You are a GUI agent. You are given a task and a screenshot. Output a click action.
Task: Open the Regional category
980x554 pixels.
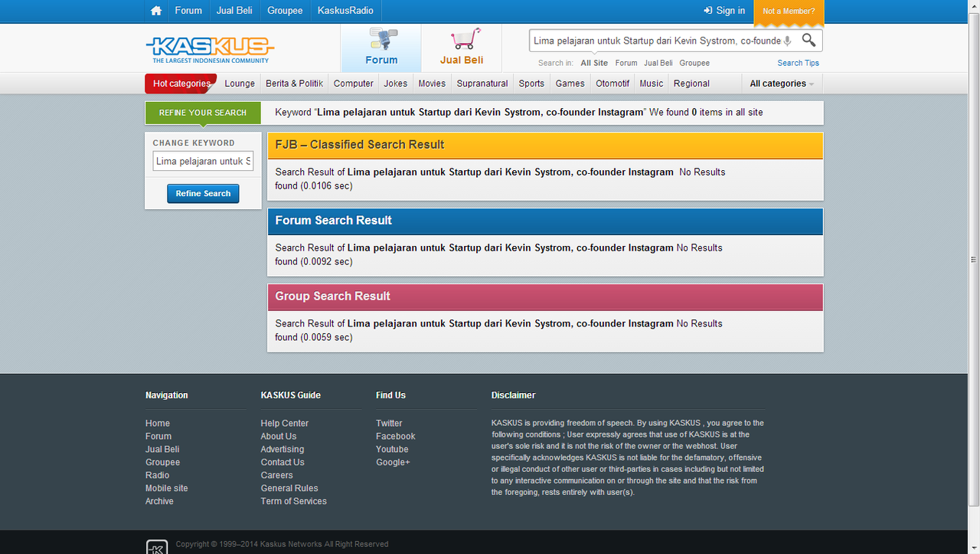tap(691, 84)
